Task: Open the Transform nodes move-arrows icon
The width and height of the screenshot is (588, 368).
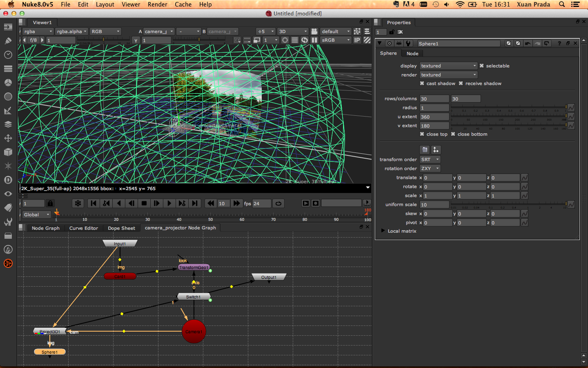Action: [8, 138]
